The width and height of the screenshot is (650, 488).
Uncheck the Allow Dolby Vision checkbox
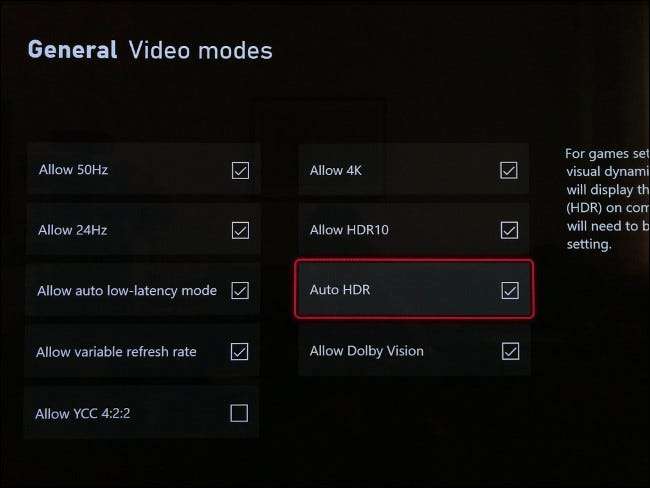(510, 352)
